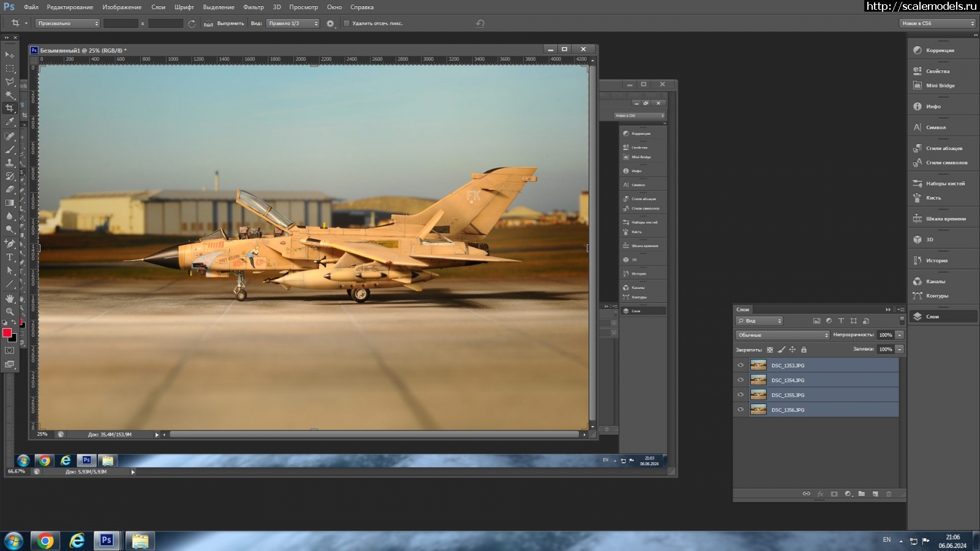Image resolution: width=980 pixels, height=551 pixels.
Task: Open the Слои menu
Action: click(159, 7)
